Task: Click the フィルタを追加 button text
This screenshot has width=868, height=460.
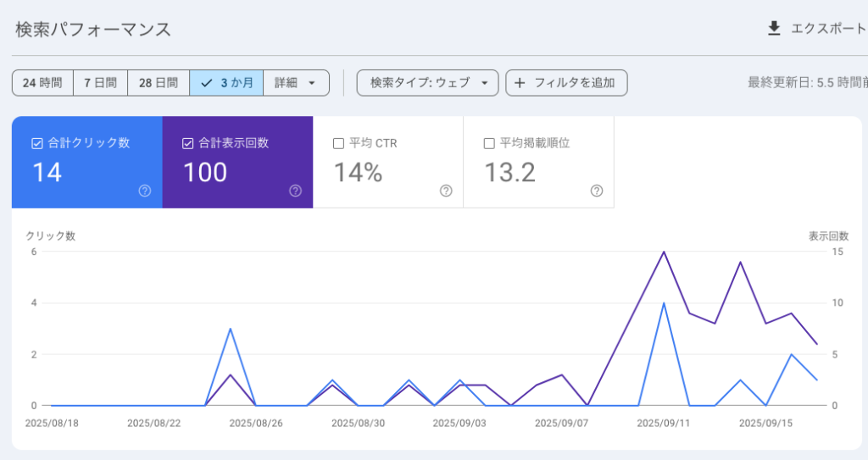Action: tap(575, 83)
